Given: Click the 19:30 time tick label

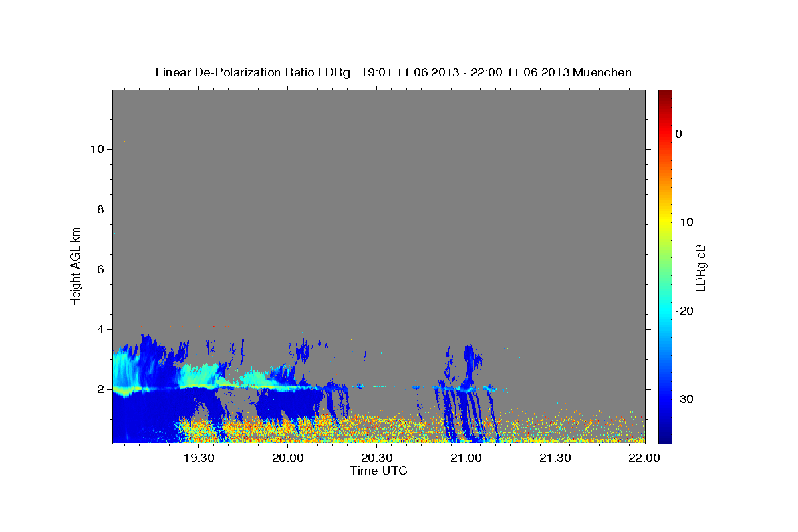Looking at the screenshot, I should (x=198, y=458).
